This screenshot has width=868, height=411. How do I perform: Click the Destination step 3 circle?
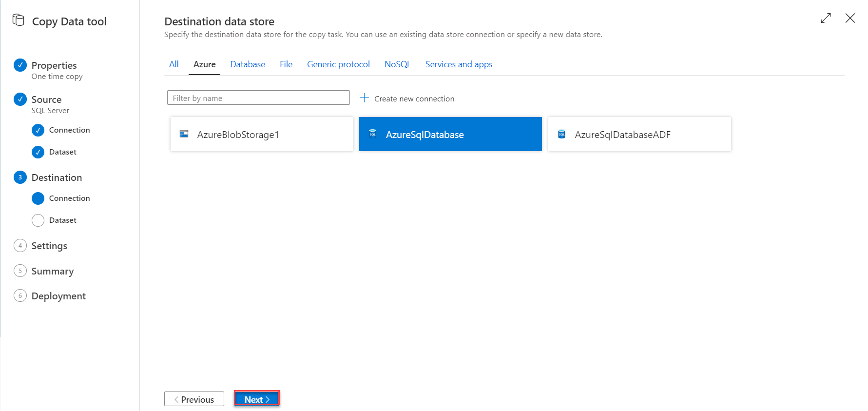click(20, 177)
